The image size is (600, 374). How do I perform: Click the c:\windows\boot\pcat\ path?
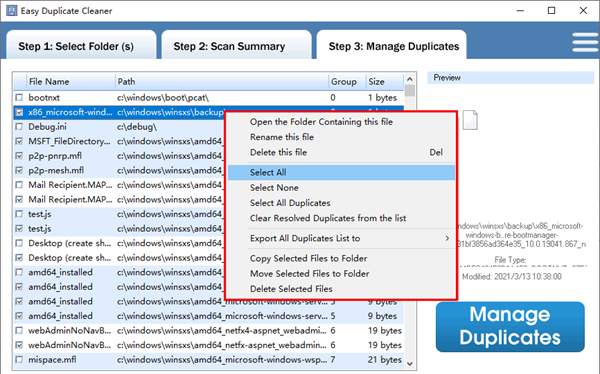pyautogui.click(x=163, y=98)
